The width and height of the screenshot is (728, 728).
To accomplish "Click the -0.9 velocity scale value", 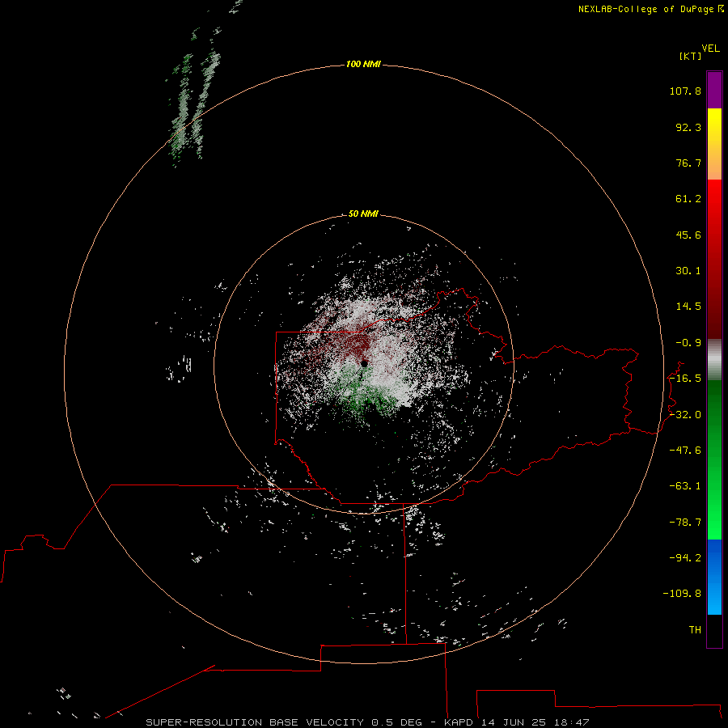I will tap(688, 343).
